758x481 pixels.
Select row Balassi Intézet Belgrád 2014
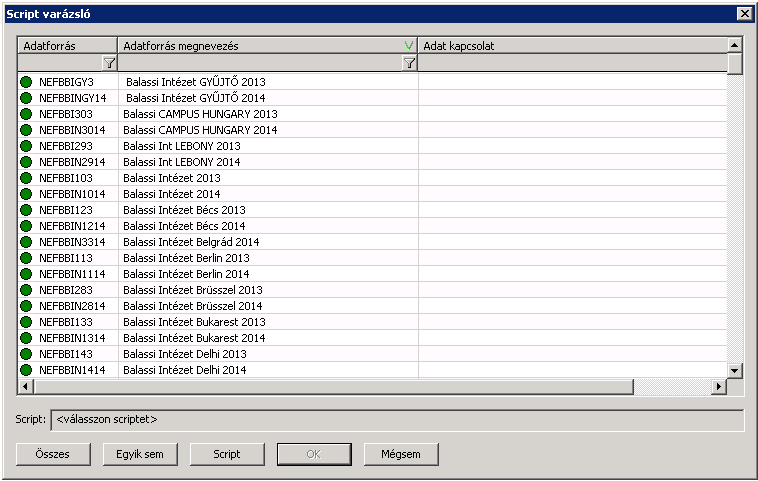373,242
